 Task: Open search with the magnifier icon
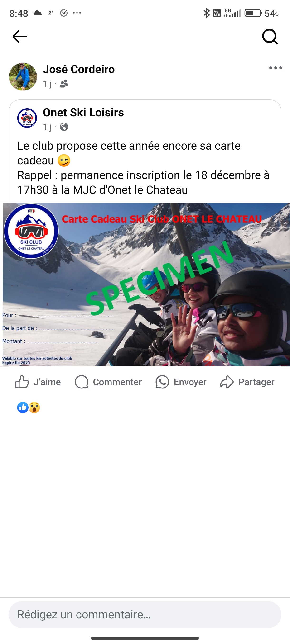click(270, 37)
